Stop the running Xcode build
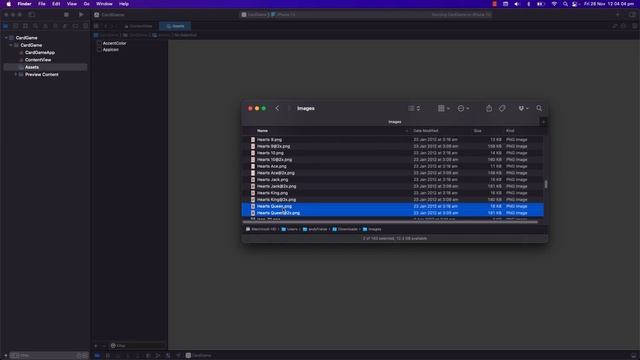 coord(66,15)
